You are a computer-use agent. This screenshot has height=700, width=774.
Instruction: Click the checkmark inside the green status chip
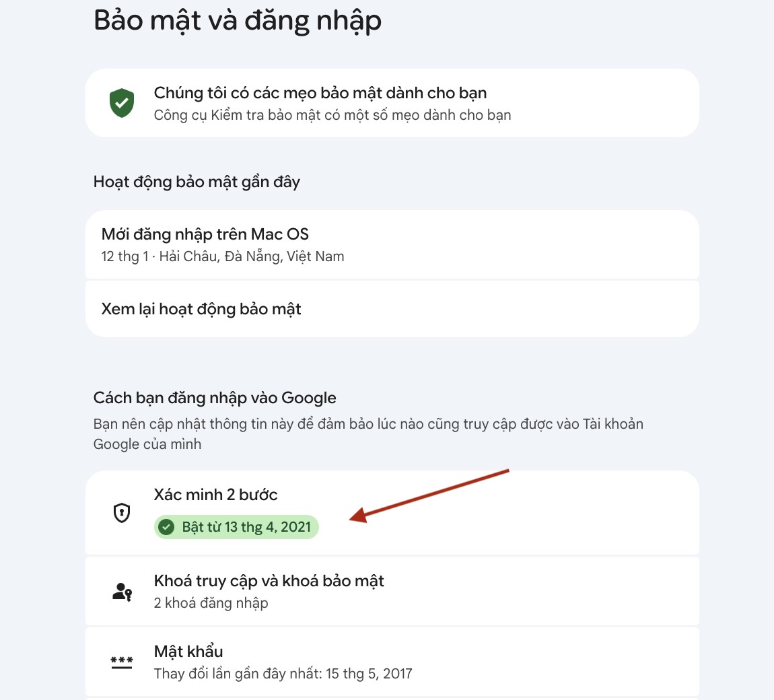166,527
